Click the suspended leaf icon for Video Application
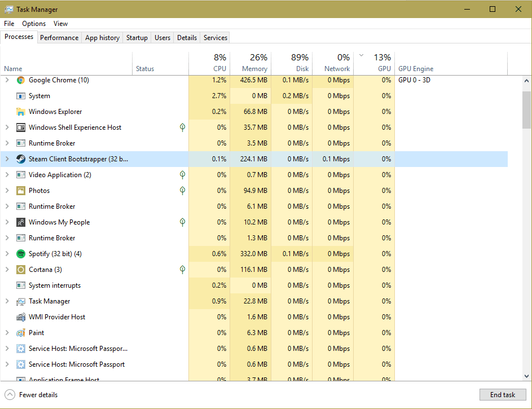 (x=183, y=175)
